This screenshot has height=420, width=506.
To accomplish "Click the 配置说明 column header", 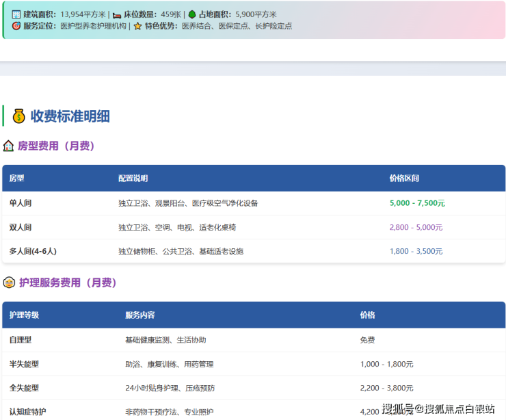I will tap(133, 179).
